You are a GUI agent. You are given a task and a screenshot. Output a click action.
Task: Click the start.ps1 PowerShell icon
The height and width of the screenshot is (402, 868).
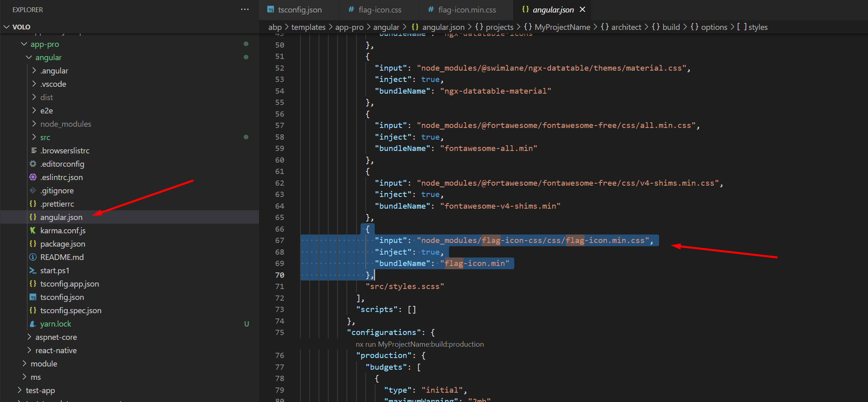pos(33,270)
